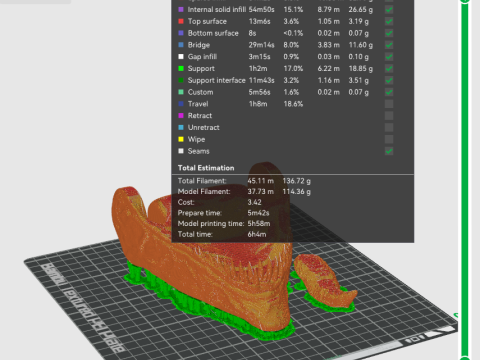Uncheck the Internal solid infill visibility checkbox
This screenshot has width=480, height=360.
pyautogui.click(x=389, y=10)
